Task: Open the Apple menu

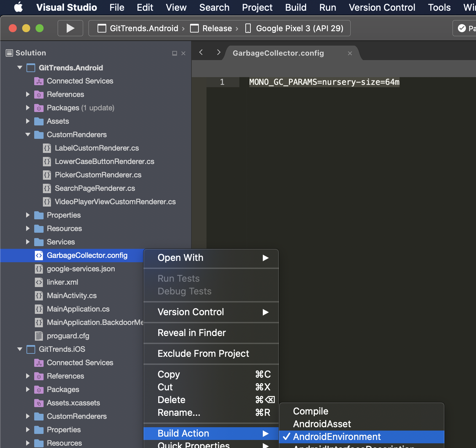Action: [x=18, y=7]
